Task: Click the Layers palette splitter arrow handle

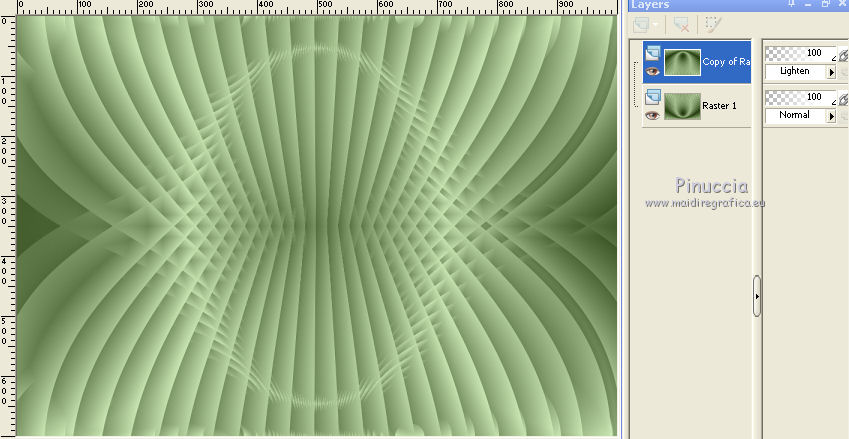Action: click(756, 296)
